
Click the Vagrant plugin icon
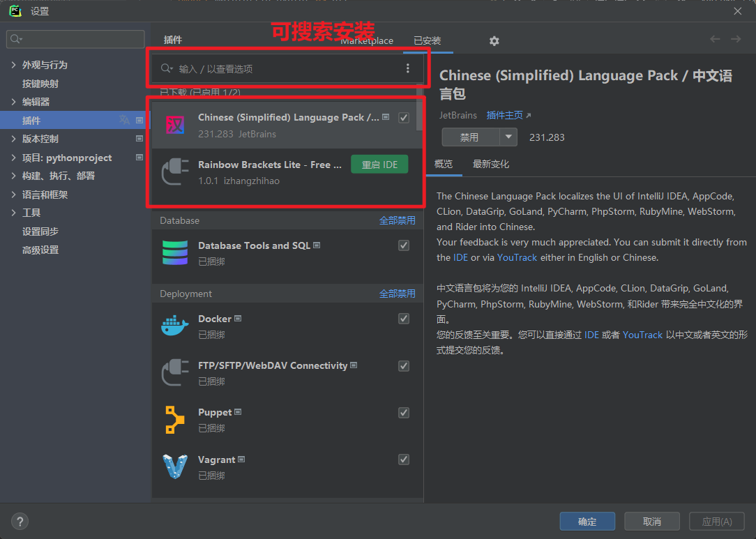tap(174, 466)
